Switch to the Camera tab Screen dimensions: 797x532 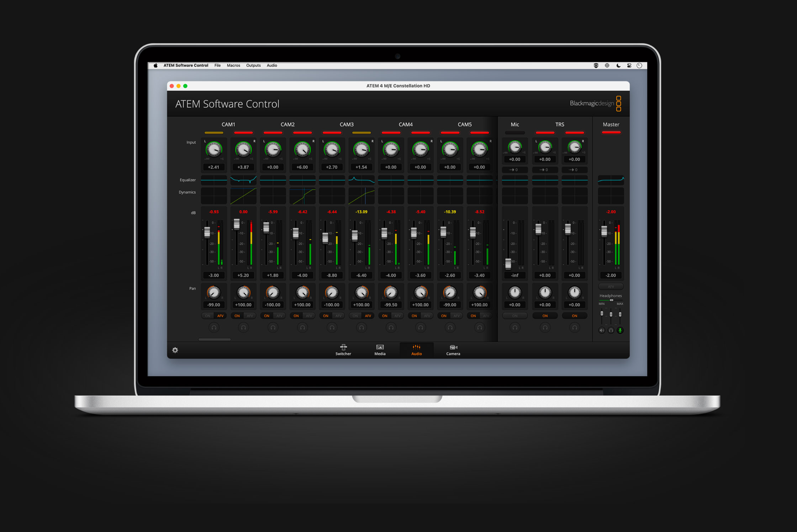[453, 350]
